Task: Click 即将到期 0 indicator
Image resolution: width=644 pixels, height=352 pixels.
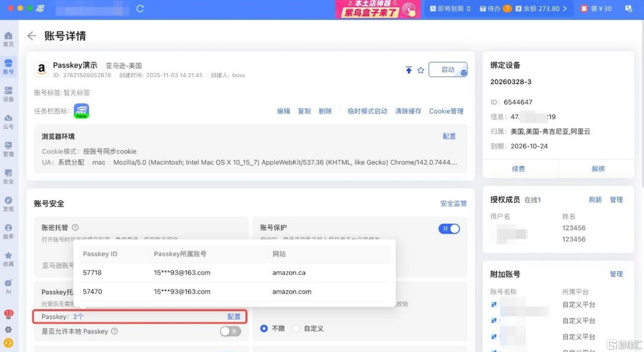Action: (x=450, y=9)
